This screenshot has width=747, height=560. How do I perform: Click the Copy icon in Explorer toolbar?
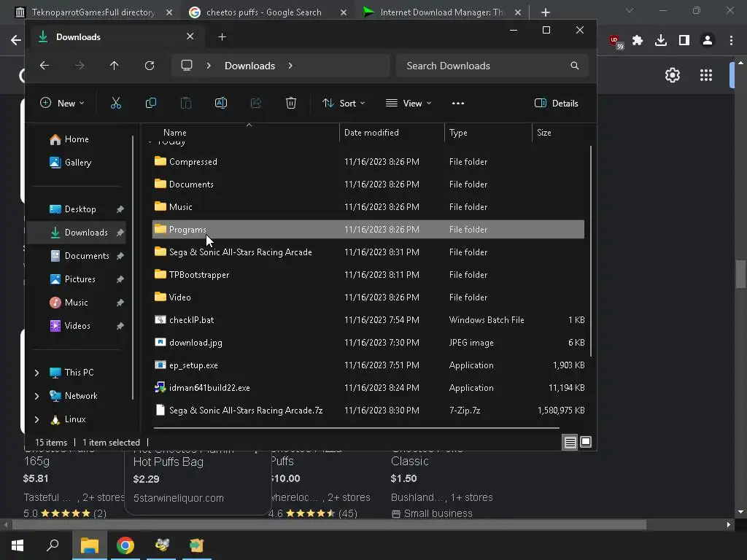150,103
